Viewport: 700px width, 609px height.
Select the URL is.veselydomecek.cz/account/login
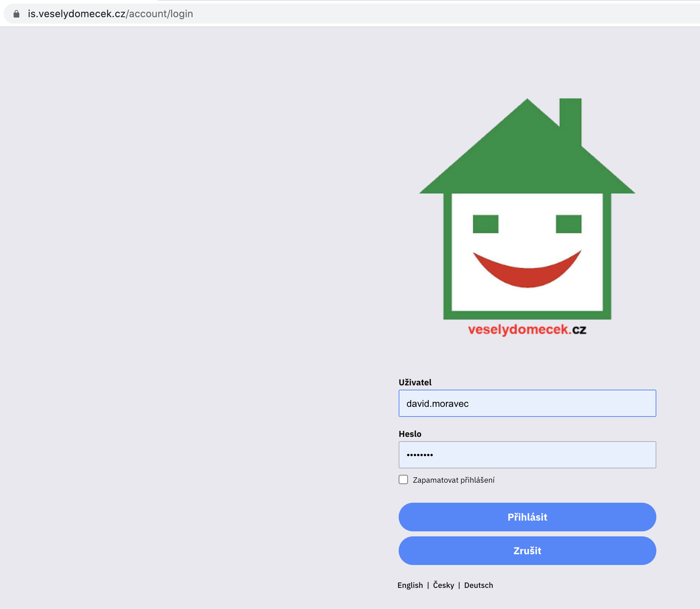coord(110,14)
